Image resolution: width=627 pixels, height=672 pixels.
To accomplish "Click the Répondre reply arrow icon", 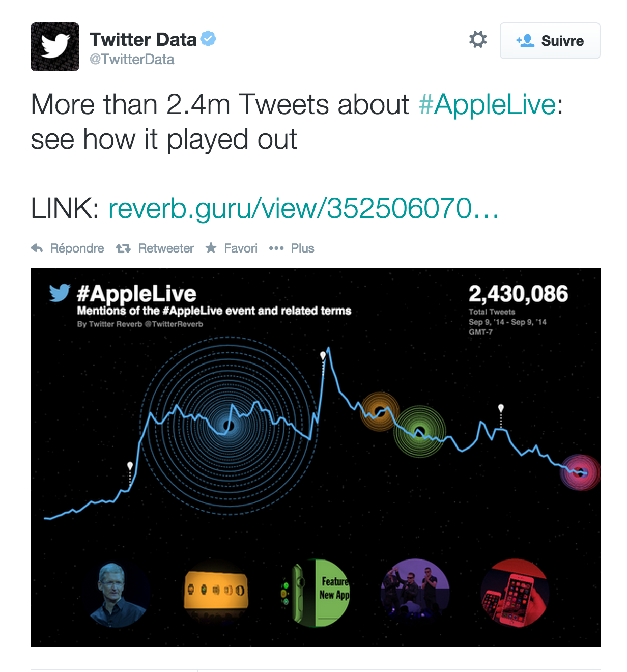I will 37,248.
